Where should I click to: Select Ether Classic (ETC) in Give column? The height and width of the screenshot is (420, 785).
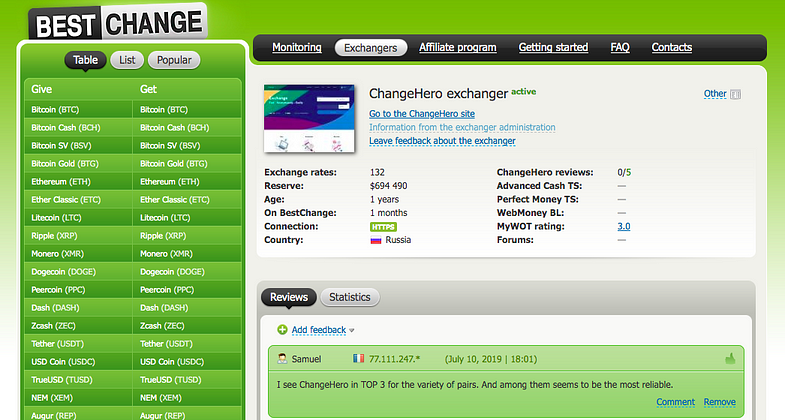(79, 200)
